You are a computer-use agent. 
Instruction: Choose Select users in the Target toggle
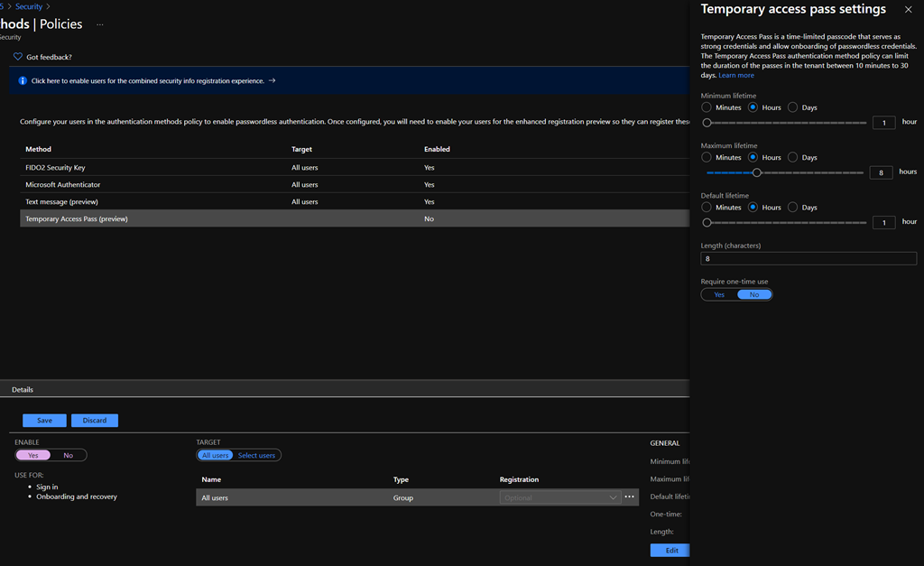[x=256, y=455]
